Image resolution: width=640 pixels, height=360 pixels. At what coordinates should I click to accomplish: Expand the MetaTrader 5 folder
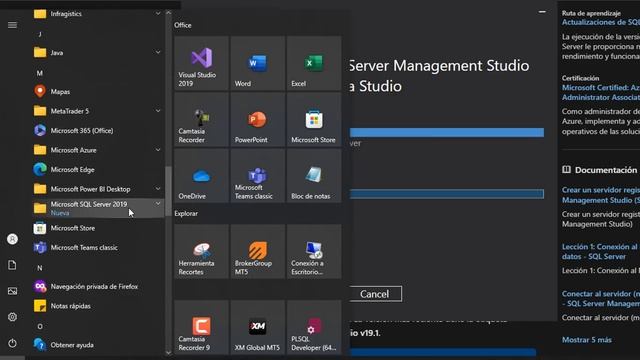click(98, 111)
